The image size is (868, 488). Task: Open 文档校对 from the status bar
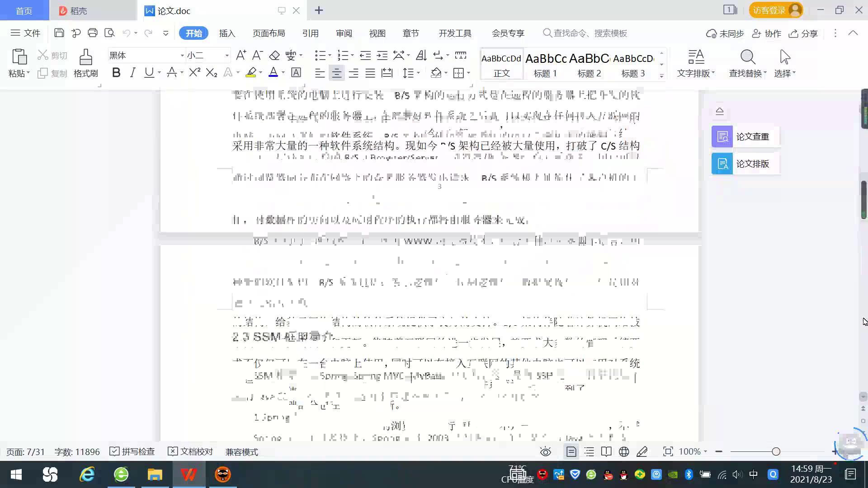click(190, 451)
